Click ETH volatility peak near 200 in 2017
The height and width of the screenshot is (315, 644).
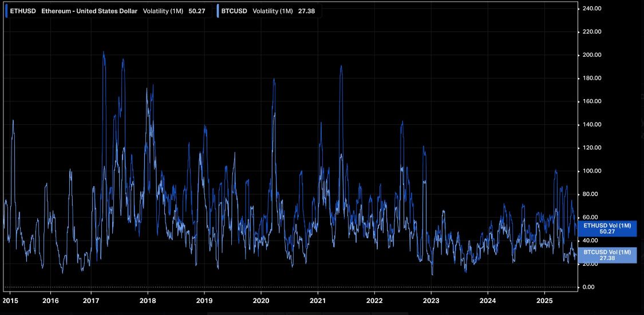[104, 52]
